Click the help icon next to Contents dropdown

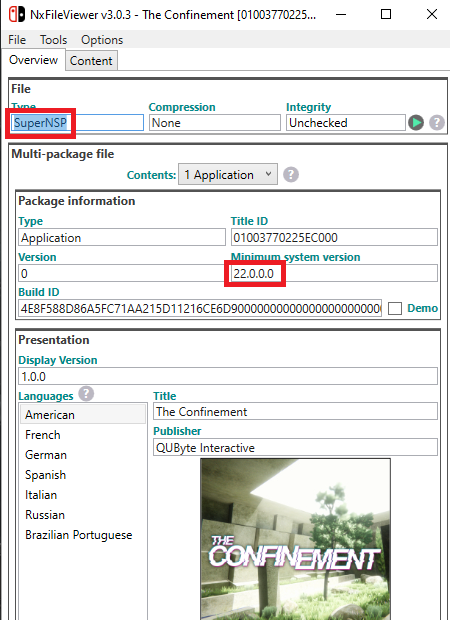coord(291,174)
